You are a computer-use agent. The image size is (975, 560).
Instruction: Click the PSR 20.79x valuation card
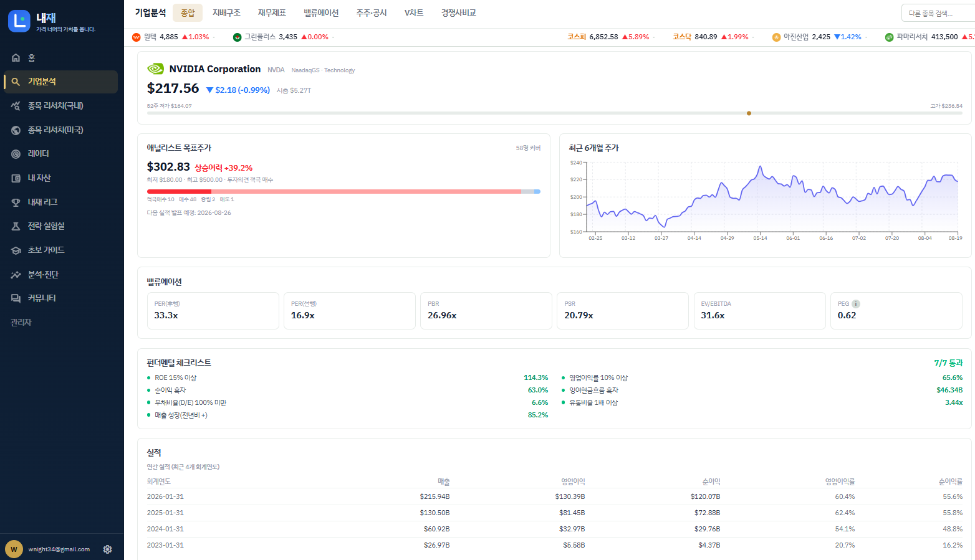(623, 311)
